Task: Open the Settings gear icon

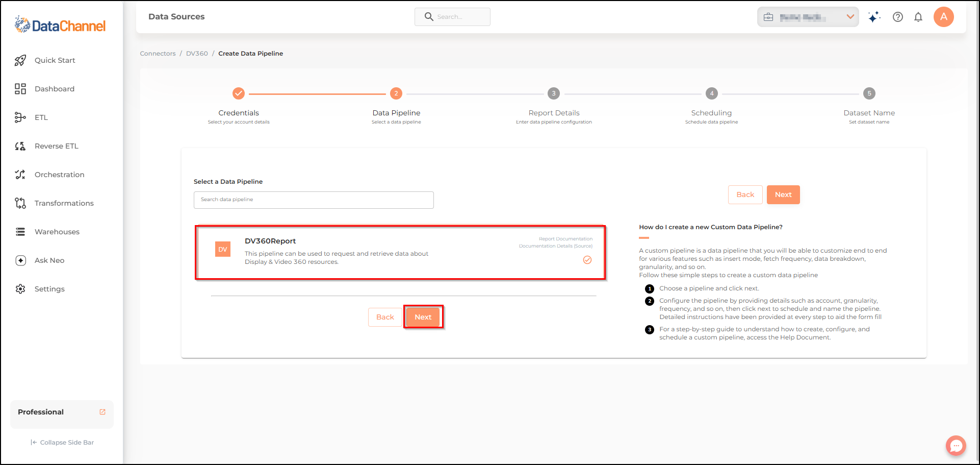Action: [x=20, y=289]
